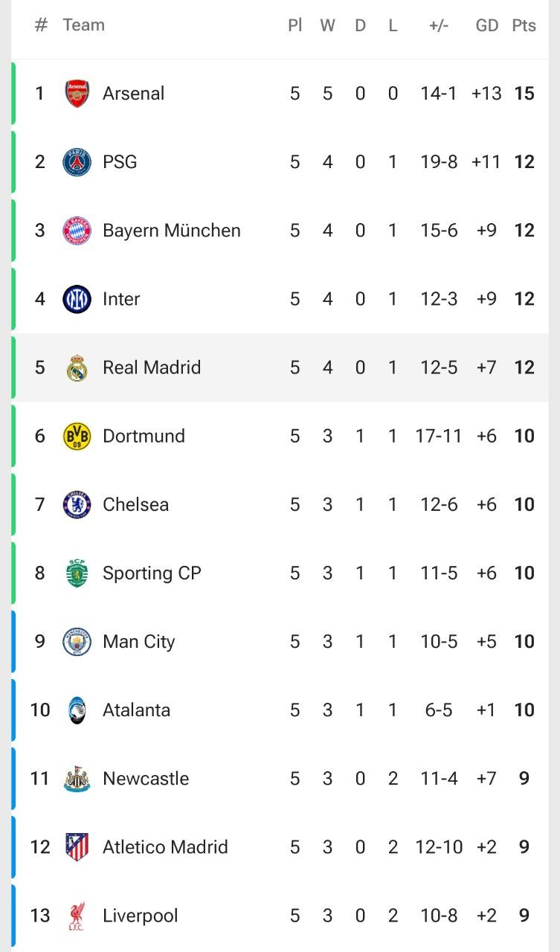Image resolution: width=560 pixels, height=952 pixels.
Task: Click the Arsenal club crest
Action: click(77, 94)
